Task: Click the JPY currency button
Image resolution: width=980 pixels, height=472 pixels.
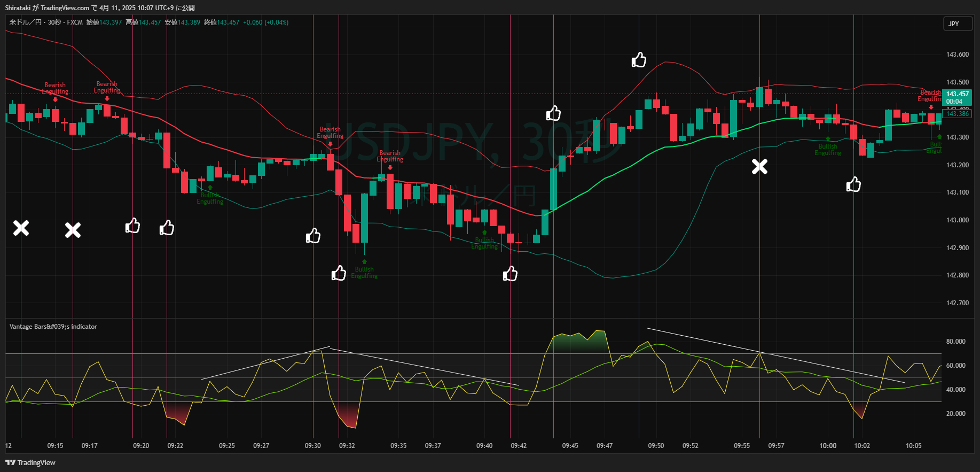Action: coord(957,24)
